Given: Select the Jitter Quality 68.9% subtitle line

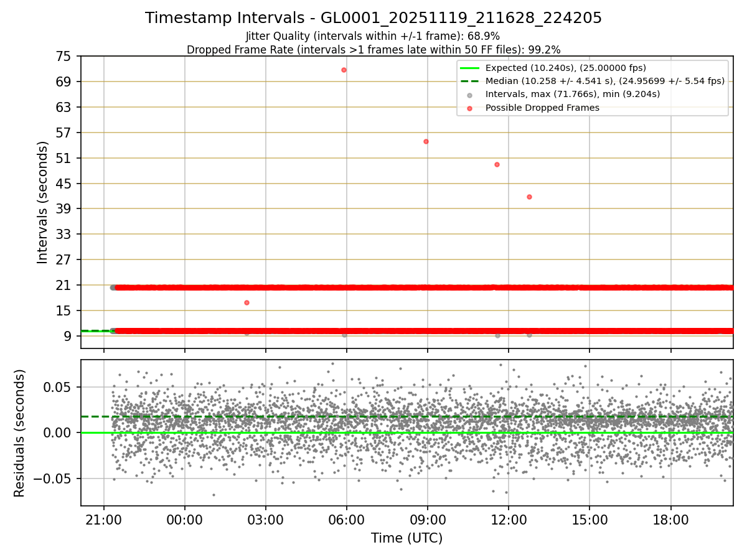Looking at the screenshot, I should 373,36.
